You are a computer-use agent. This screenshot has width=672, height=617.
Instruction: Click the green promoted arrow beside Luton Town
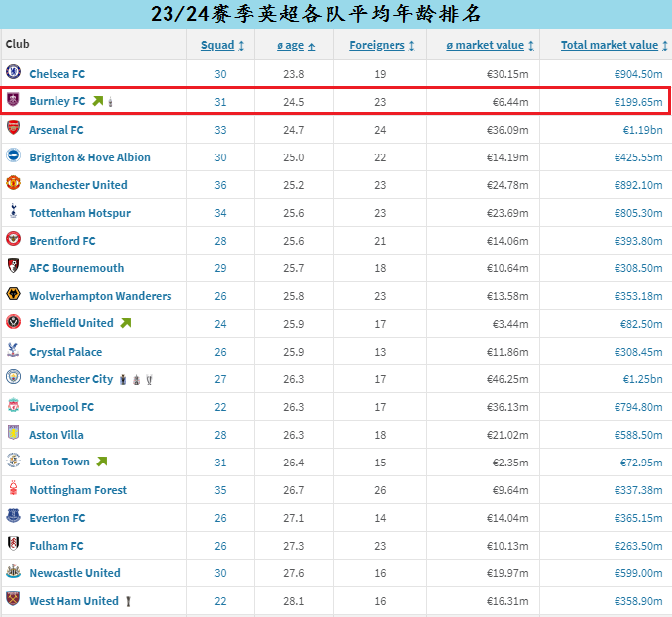(101, 462)
